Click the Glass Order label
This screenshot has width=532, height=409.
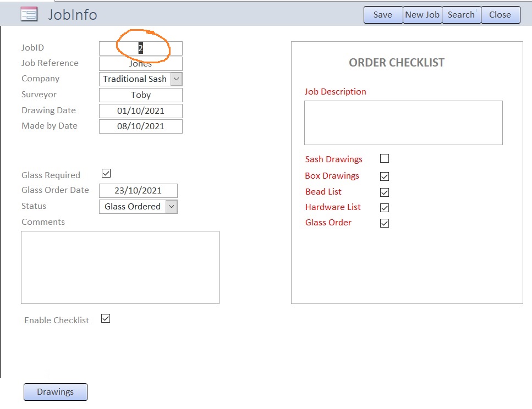point(328,223)
